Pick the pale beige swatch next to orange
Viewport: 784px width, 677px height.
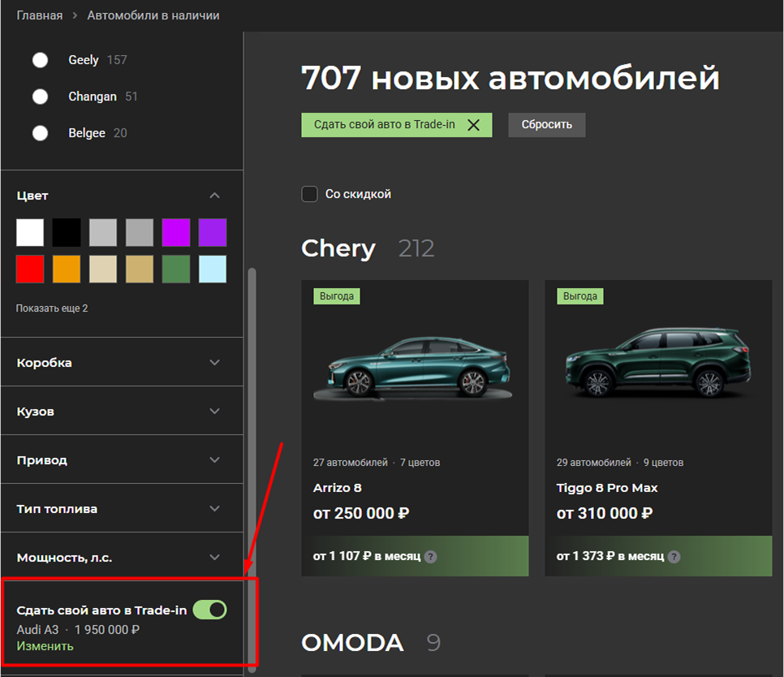pos(103,269)
